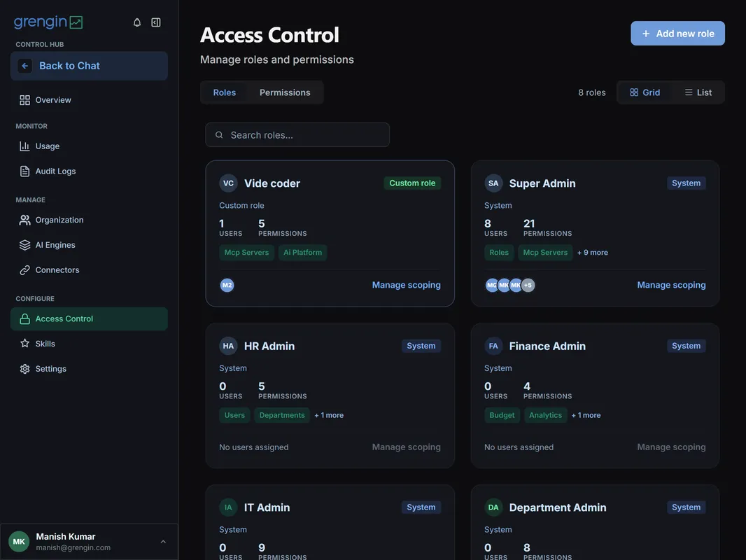Open the IT Admin role

[267, 507]
